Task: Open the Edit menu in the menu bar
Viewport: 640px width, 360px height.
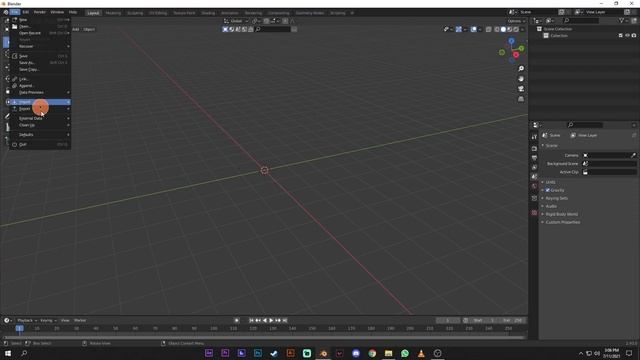Action: tap(25, 12)
